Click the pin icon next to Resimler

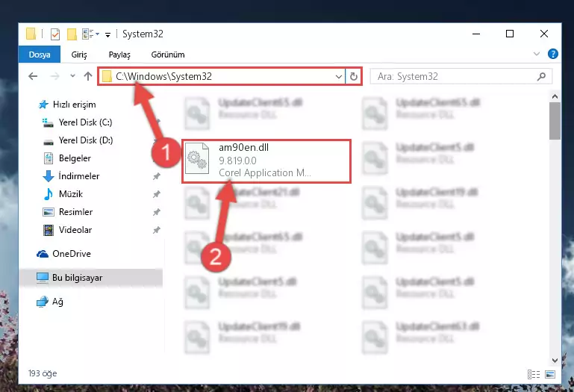(x=156, y=212)
